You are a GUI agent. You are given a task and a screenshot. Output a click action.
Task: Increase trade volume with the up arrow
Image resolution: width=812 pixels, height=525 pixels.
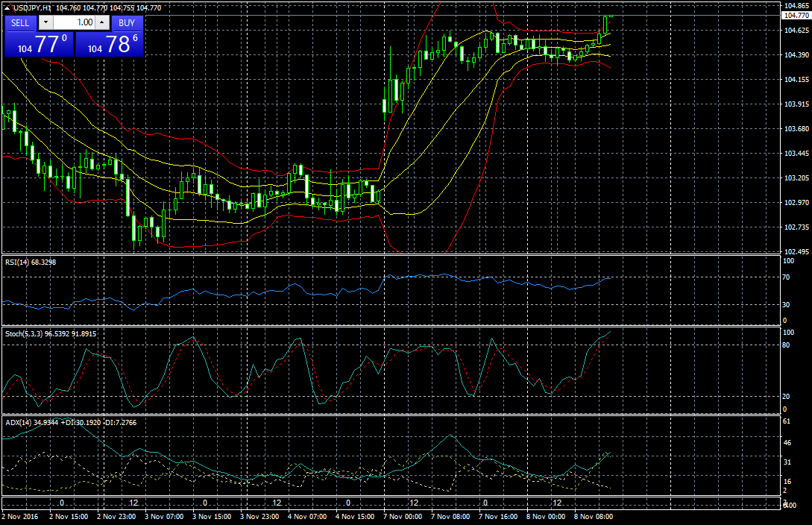(101, 22)
